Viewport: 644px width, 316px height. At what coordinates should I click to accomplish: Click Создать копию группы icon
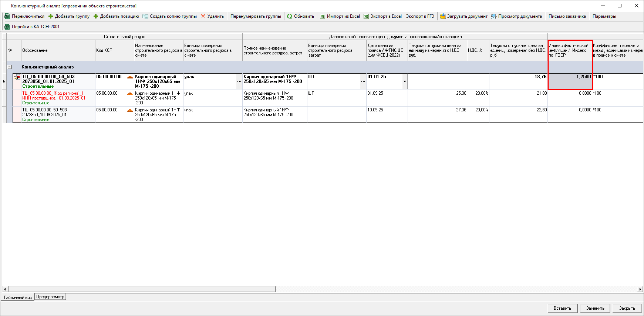tap(145, 16)
